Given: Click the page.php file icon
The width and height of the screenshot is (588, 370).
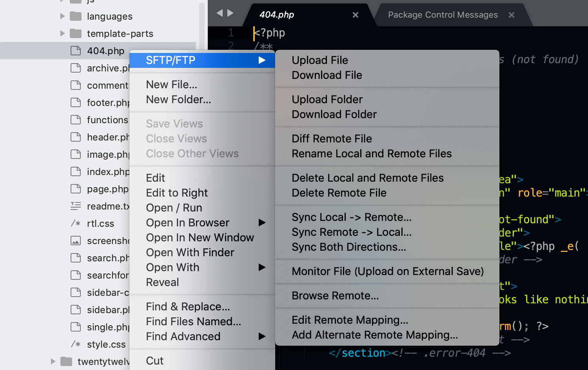Looking at the screenshot, I should 76,189.
